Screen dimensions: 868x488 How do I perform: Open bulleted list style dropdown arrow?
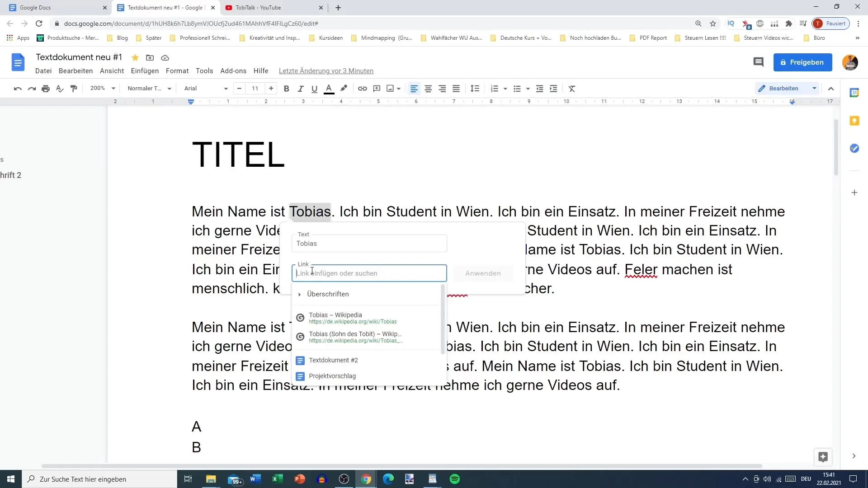point(528,89)
